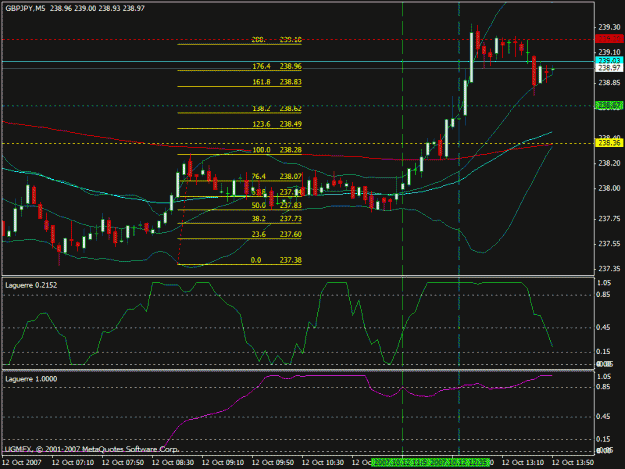Click the red price tag on the price axis

point(609,39)
